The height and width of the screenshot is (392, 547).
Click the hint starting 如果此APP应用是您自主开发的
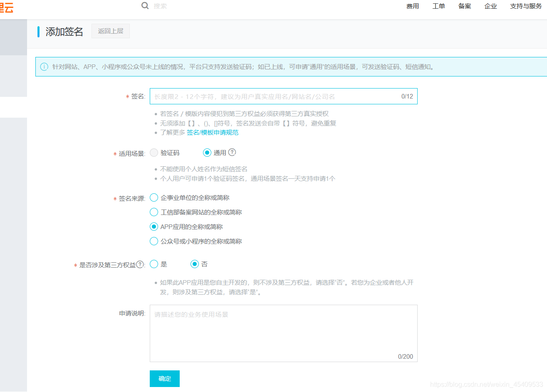[x=287, y=287]
